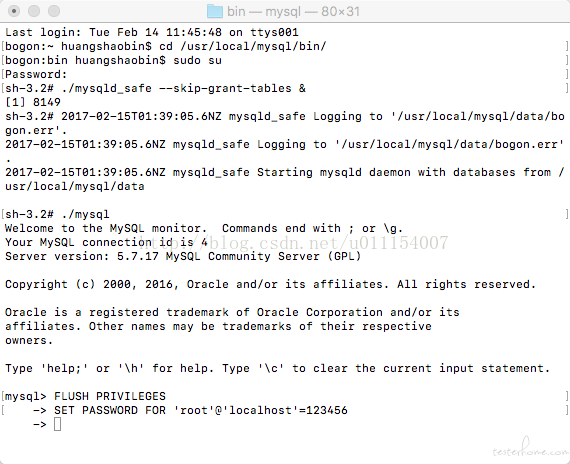The height and width of the screenshot is (464, 570).
Task: Click the 'Password:' prompt line
Action: [36, 74]
